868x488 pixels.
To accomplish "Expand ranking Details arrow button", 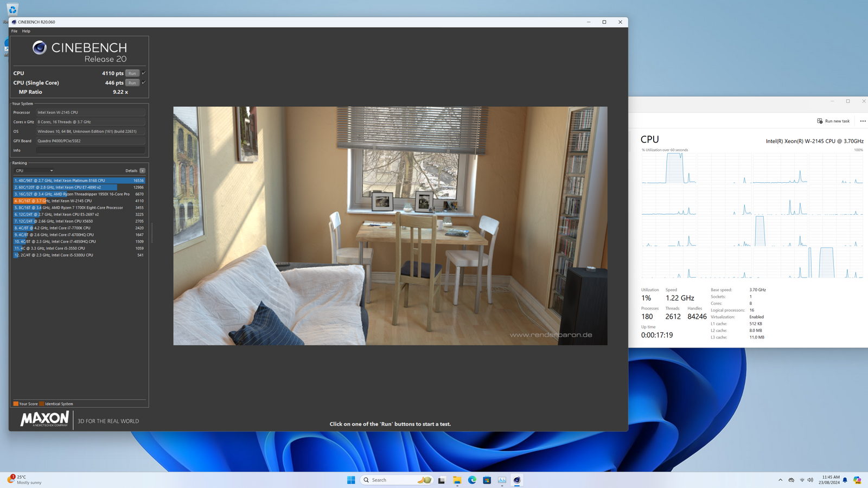I will 143,171.
